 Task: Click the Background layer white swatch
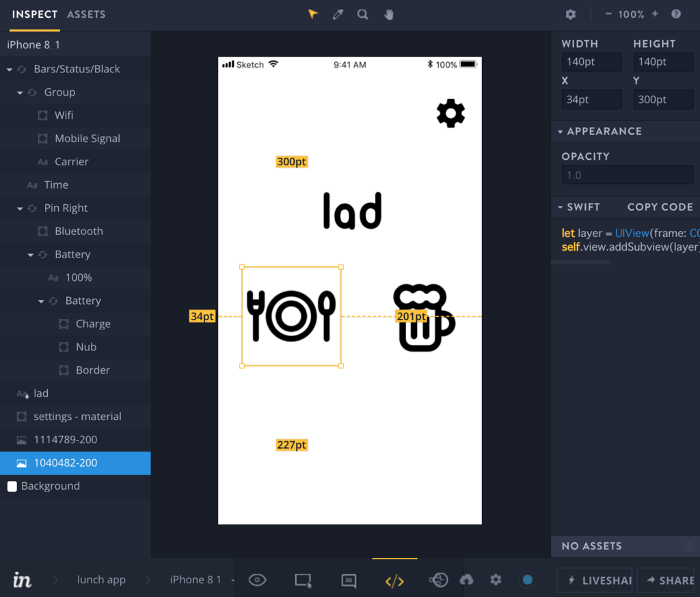tap(12, 486)
